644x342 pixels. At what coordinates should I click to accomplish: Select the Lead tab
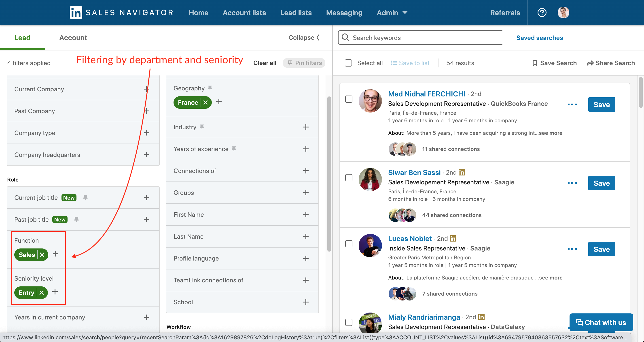(x=22, y=38)
